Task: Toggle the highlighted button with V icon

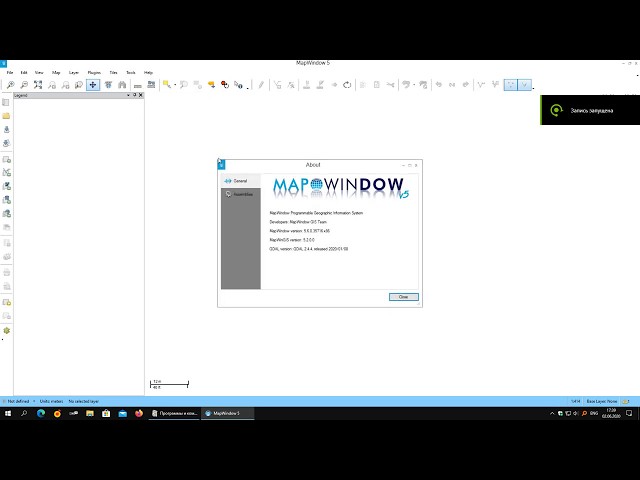Action: pos(524,85)
